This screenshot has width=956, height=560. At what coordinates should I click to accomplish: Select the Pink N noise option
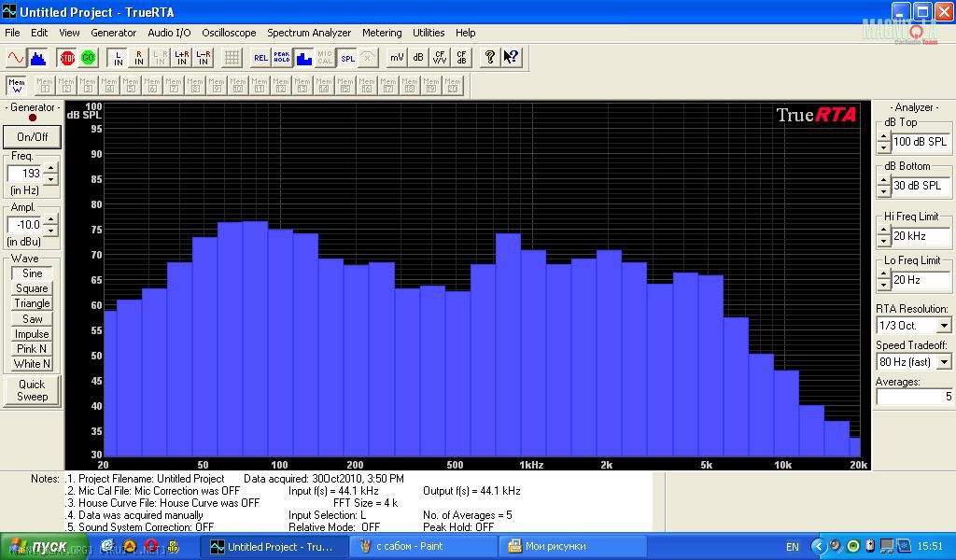[32, 349]
